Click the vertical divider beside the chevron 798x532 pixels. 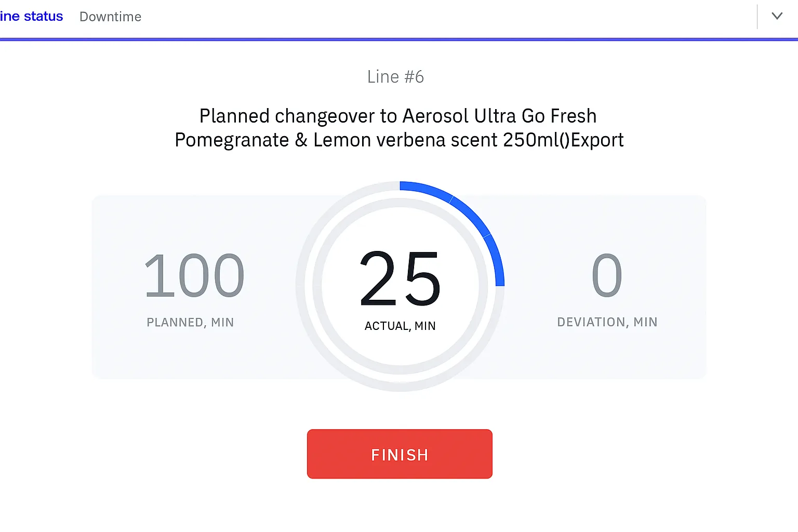coord(757,17)
